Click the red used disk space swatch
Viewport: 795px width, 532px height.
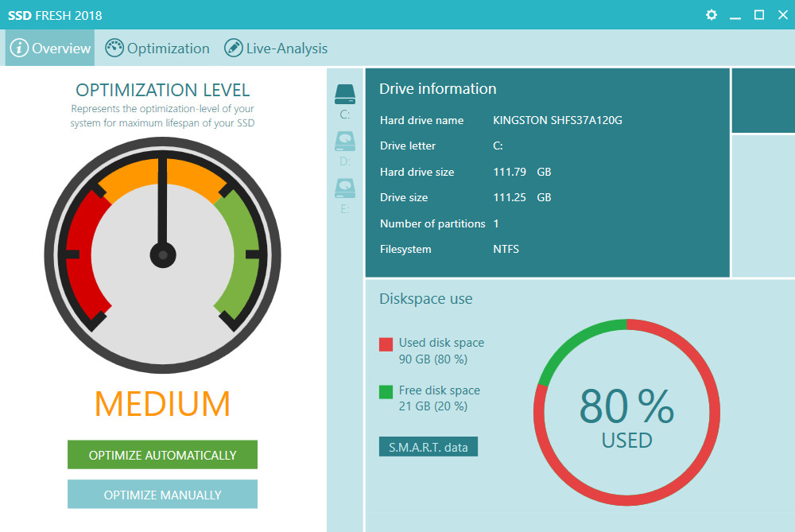386,344
